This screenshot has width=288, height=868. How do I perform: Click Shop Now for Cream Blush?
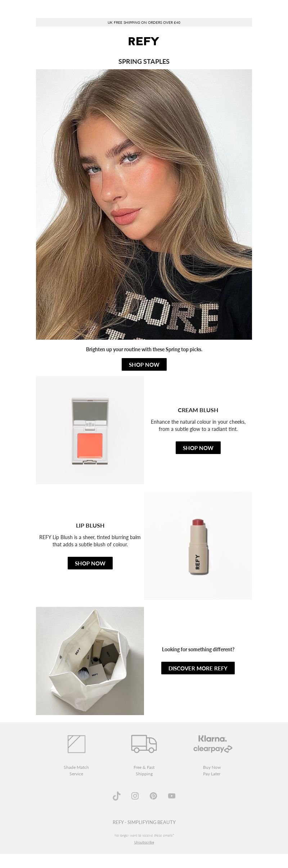(198, 448)
